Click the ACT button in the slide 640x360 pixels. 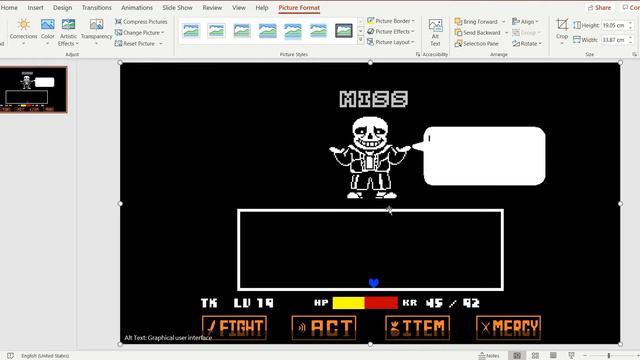[x=324, y=327]
